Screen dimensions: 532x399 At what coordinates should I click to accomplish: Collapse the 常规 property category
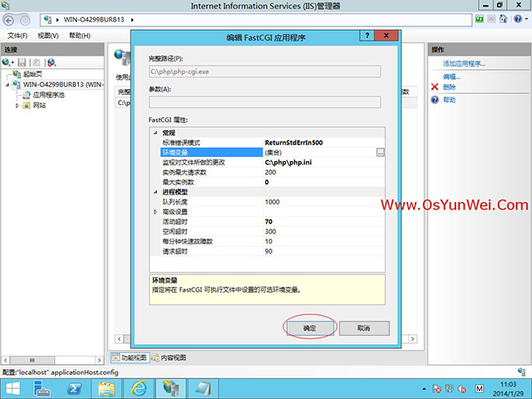[x=155, y=133]
